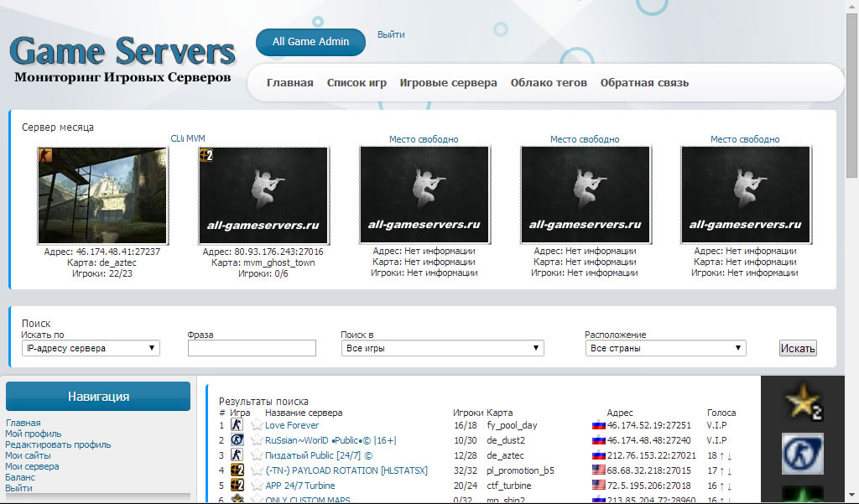Click the TF2 icon beside PAYLOAD ROTATION server
This screenshot has width=859, height=504.
(237, 470)
